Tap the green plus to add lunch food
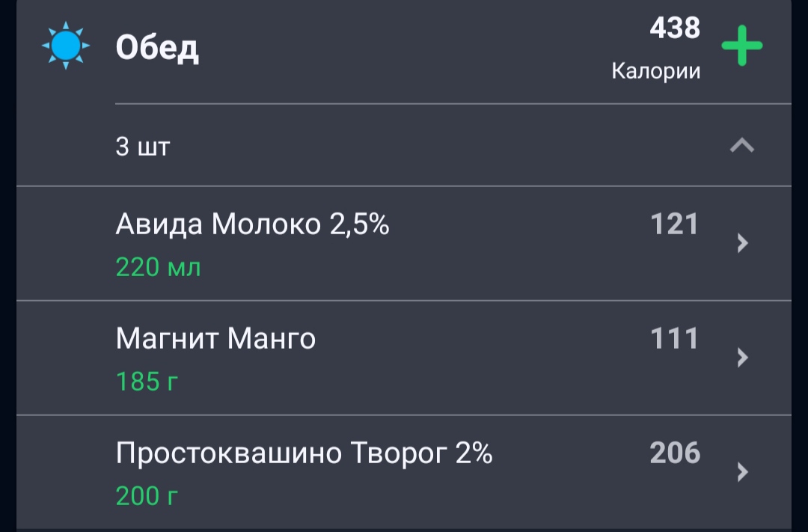 click(741, 46)
